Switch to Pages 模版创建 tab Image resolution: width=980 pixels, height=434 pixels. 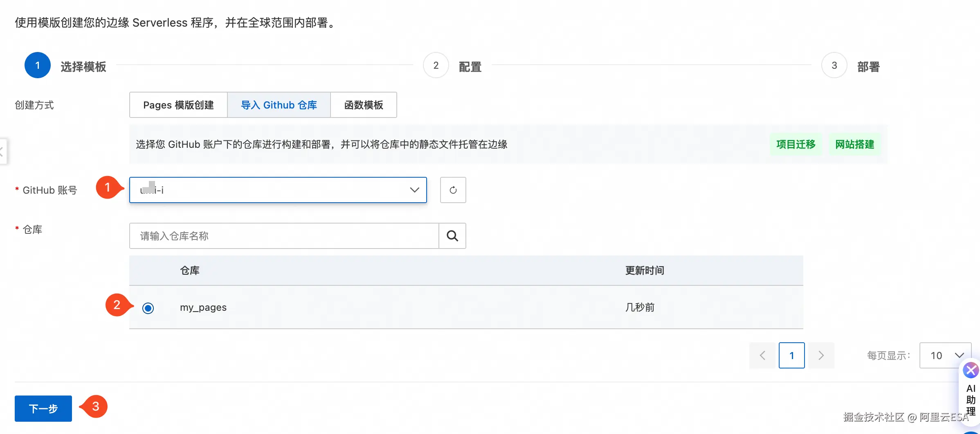click(x=178, y=105)
